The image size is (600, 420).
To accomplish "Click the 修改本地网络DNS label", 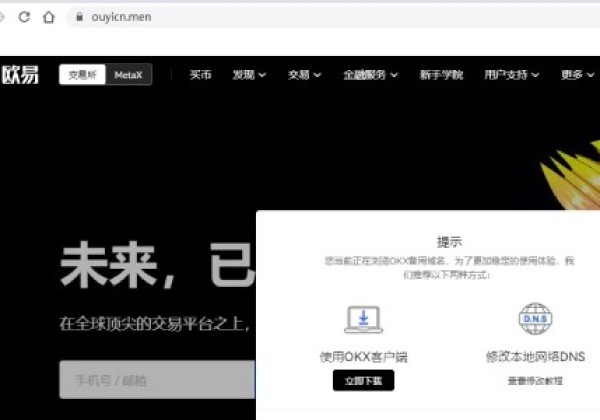I will point(535,357).
